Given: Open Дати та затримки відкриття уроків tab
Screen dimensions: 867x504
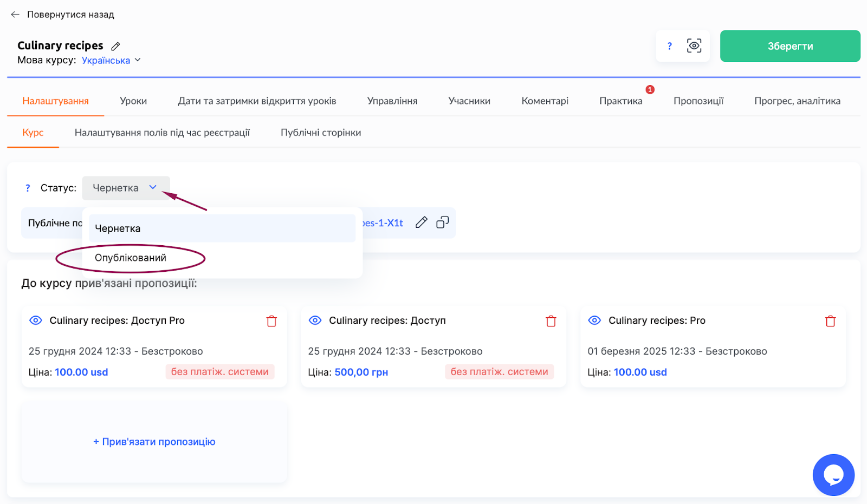Looking at the screenshot, I should 257,101.
